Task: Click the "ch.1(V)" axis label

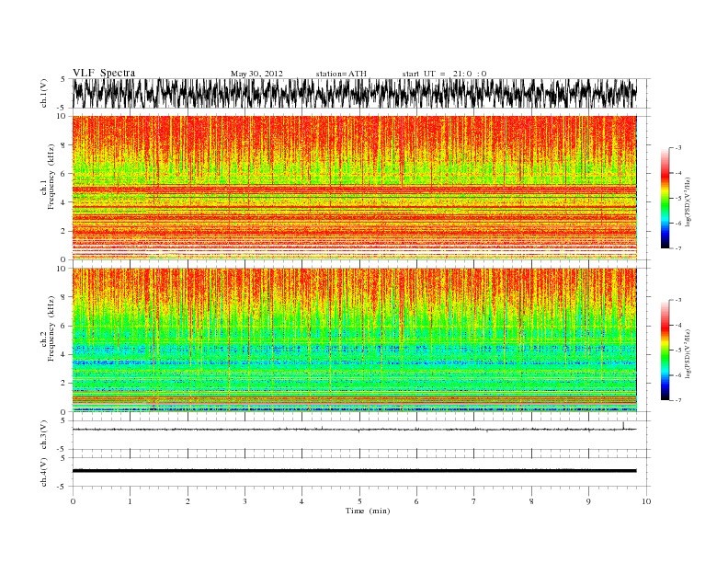Action: tap(43, 93)
